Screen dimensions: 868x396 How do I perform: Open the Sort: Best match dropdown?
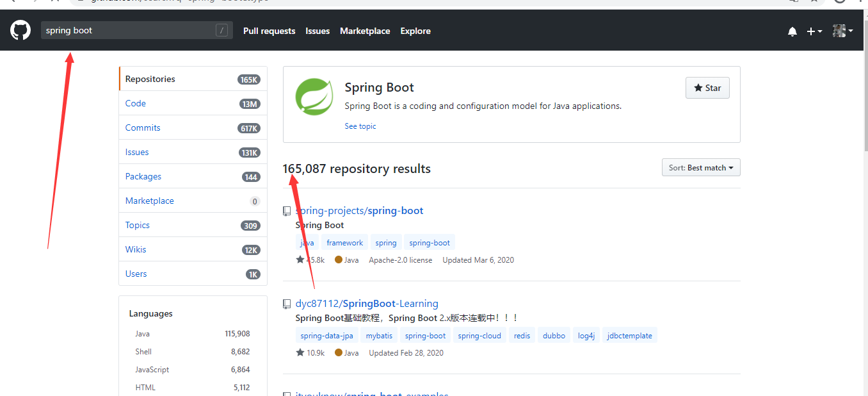click(701, 168)
